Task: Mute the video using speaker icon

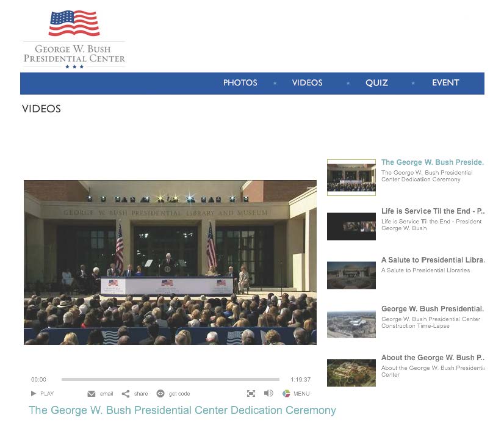Action: (x=268, y=393)
